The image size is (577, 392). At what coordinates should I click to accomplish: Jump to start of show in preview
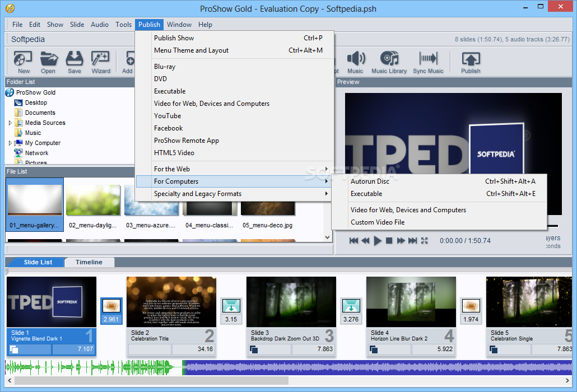tap(353, 240)
